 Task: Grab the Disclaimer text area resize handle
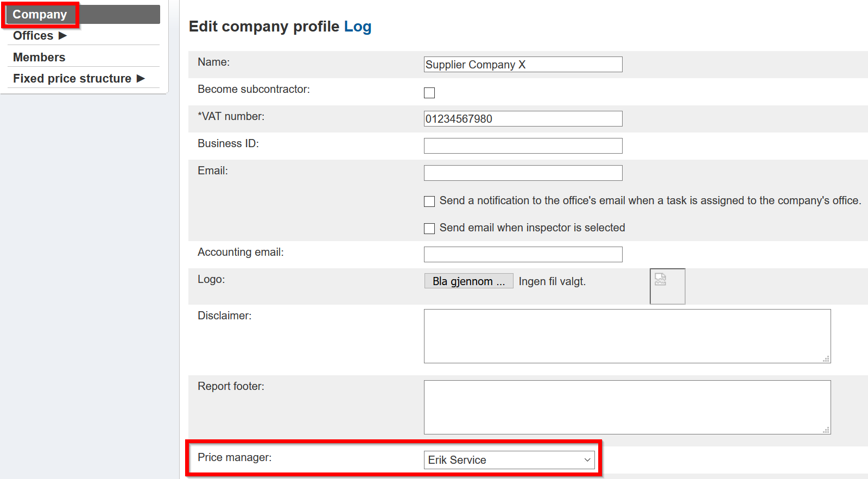[x=826, y=359]
